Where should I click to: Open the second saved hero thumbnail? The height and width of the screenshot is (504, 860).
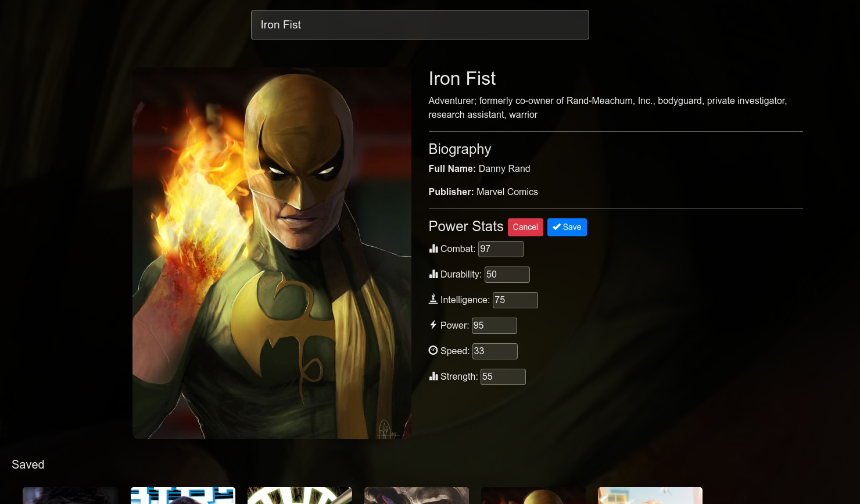183,495
